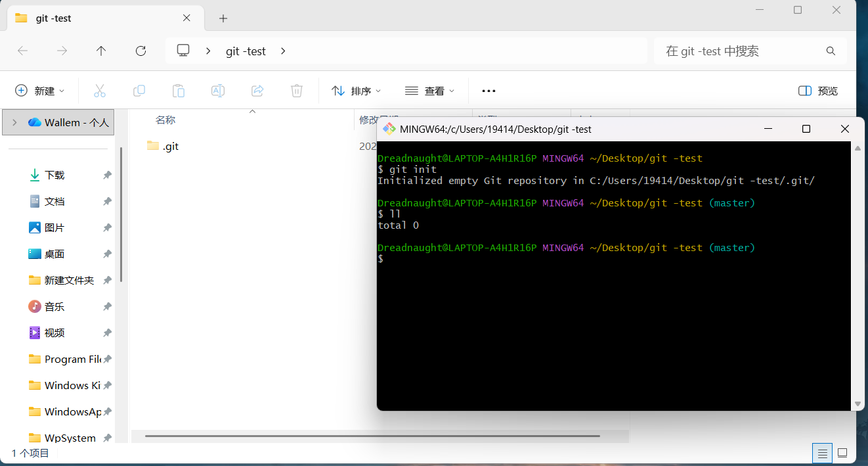Open a new Explorer tab with plus button
The image size is (868, 466).
223,18
